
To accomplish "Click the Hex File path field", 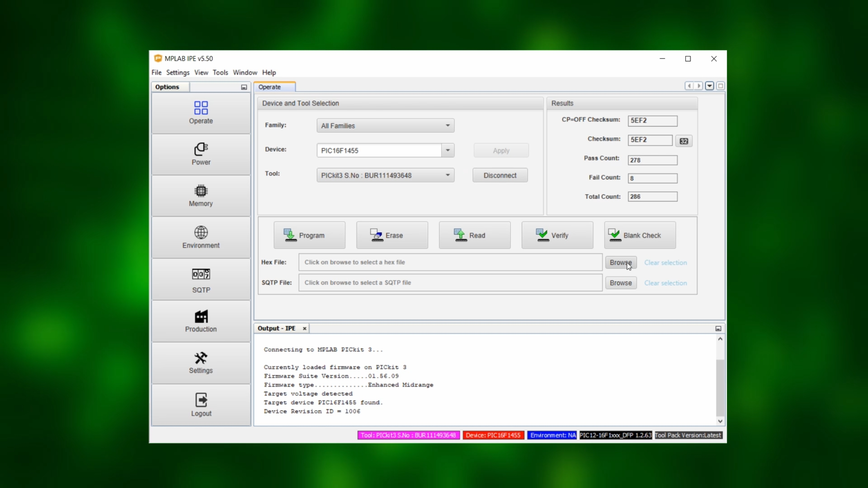I will point(450,262).
